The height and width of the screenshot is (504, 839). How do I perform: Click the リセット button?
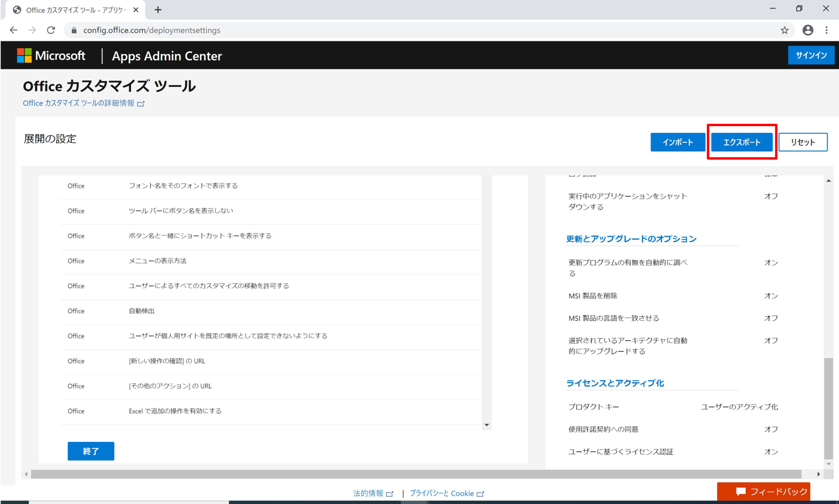coord(802,142)
